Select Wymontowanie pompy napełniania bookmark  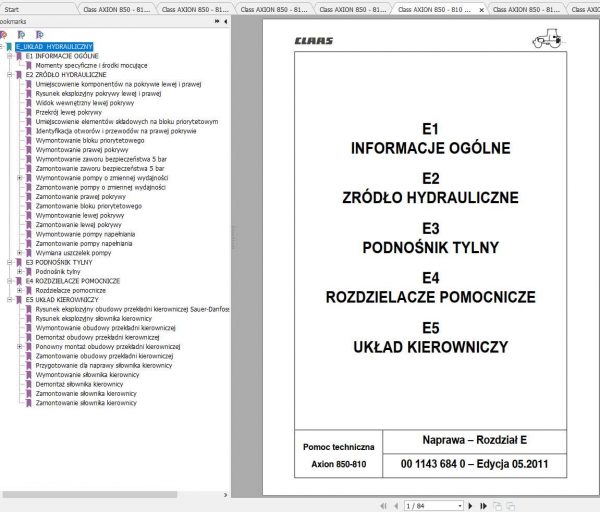pyautogui.click(x=85, y=234)
